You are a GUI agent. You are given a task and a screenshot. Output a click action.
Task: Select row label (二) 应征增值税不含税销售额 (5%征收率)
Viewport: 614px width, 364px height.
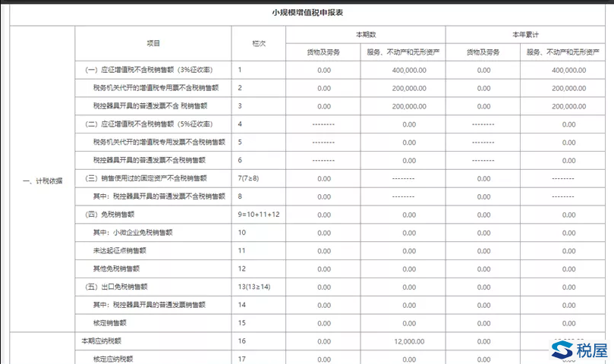point(149,124)
